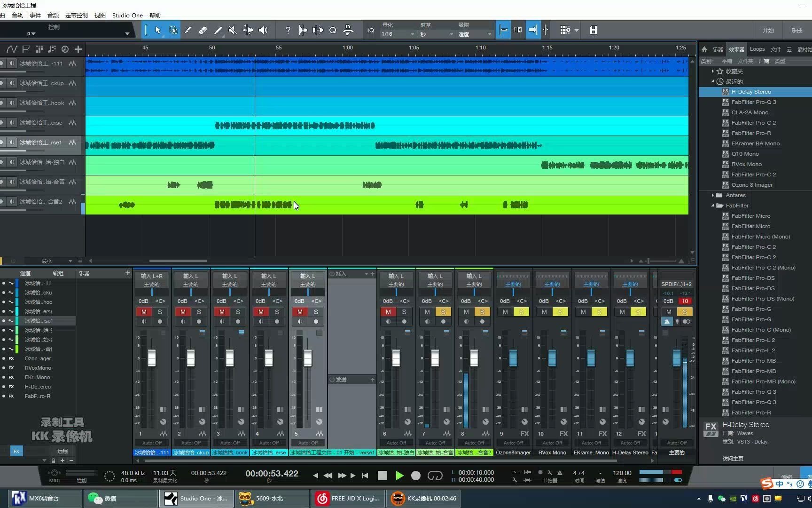Toggle Solo on mixer channel 2

(199, 312)
